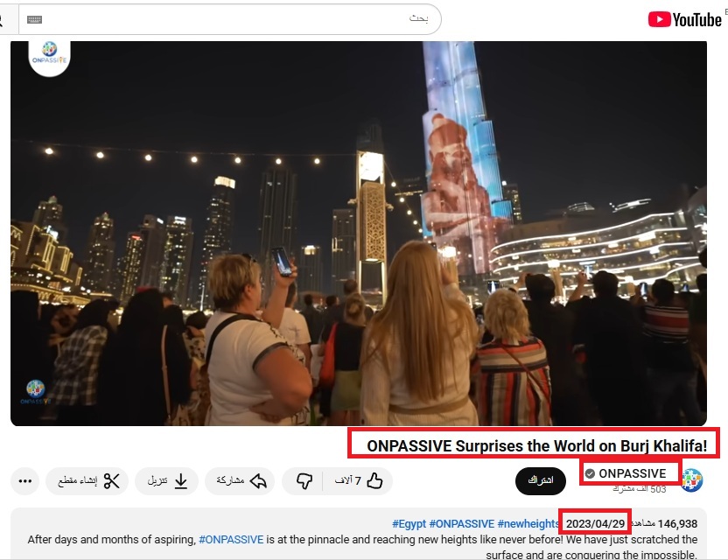Click the video player to pause playback
Viewport: 728px width, 560px height.
coord(359,227)
